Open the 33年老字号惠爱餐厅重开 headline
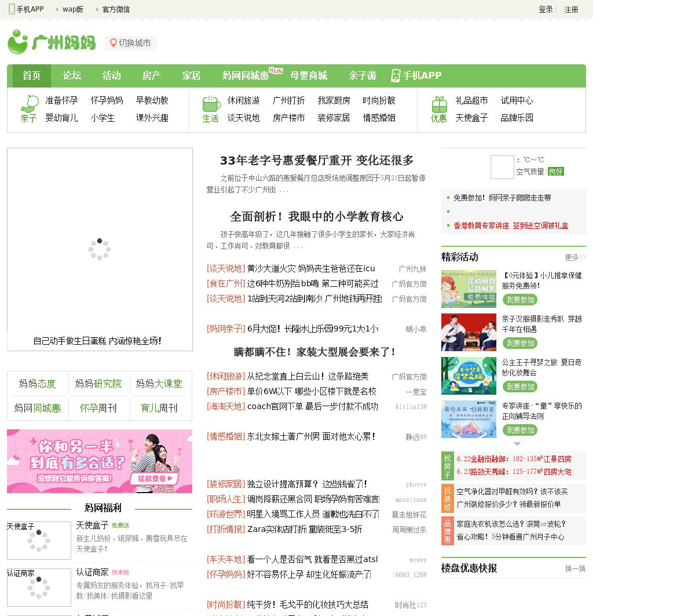The height and width of the screenshot is (616, 695). (x=317, y=161)
